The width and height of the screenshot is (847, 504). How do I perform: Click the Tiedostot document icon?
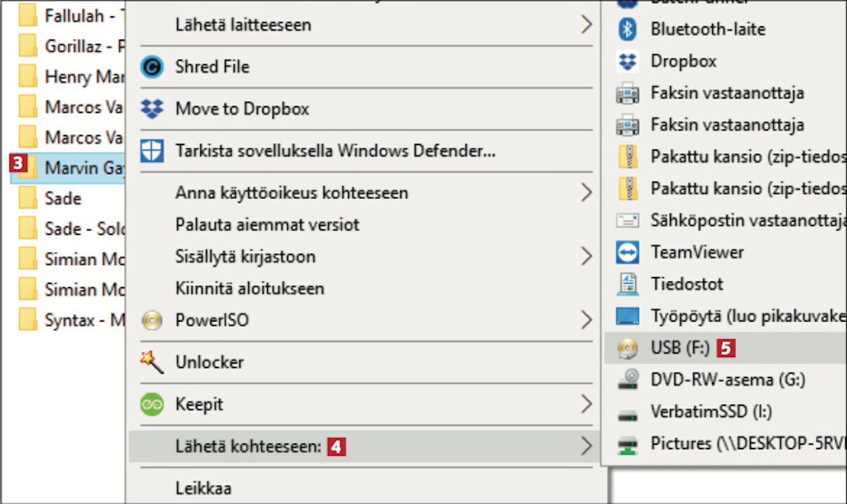[x=627, y=284]
